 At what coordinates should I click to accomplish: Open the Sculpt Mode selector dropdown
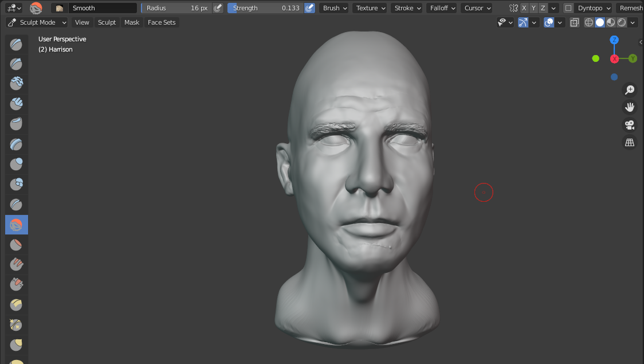click(x=37, y=22)
